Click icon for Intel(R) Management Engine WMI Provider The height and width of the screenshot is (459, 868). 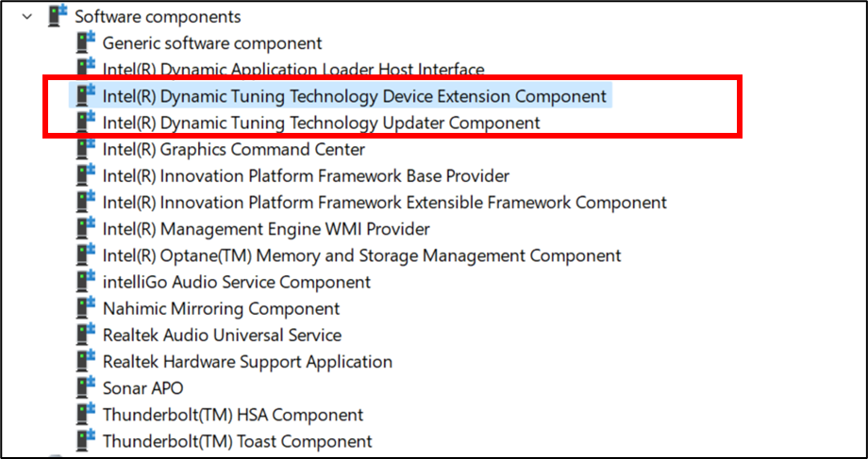[x=87, y=228]
